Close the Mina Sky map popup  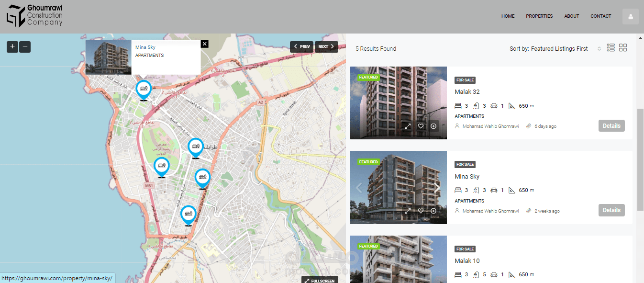click(205, 44)
